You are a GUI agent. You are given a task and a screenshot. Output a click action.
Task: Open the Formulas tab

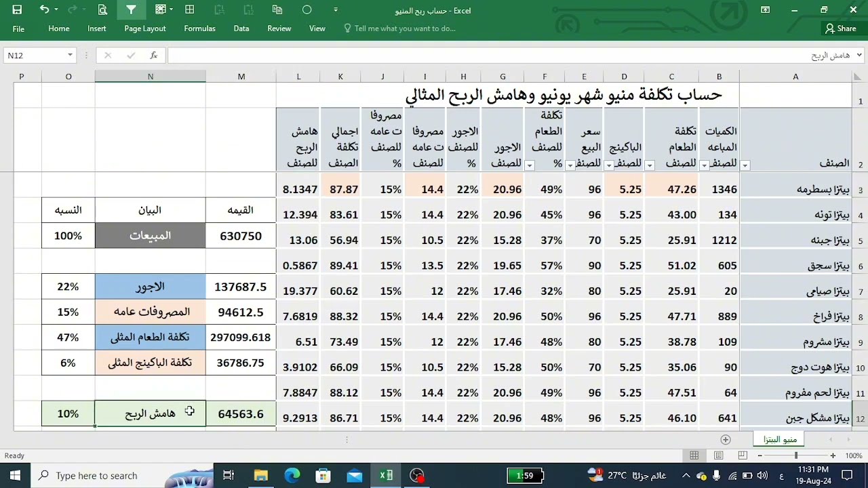(199, 28)
